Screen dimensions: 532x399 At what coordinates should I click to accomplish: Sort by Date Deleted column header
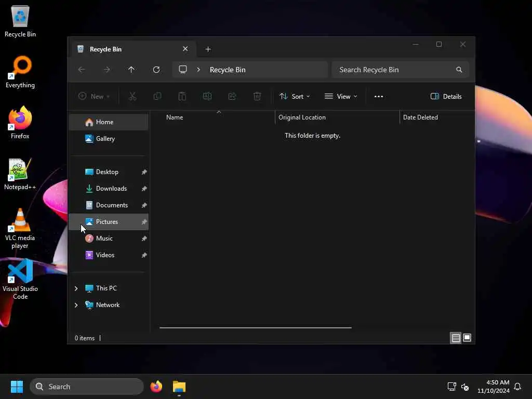pos(437,117)
